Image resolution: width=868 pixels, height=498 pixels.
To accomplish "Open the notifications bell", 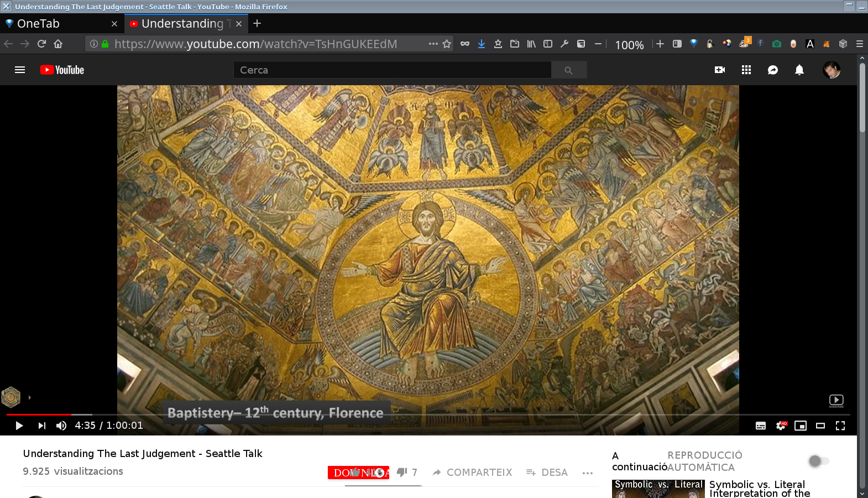I will click(799, 70).
